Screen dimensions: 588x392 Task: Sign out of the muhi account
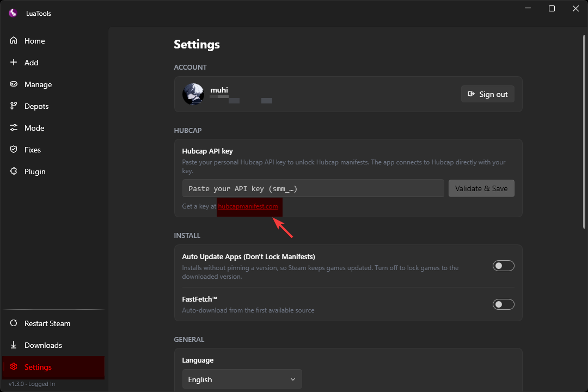pos(487,94)
